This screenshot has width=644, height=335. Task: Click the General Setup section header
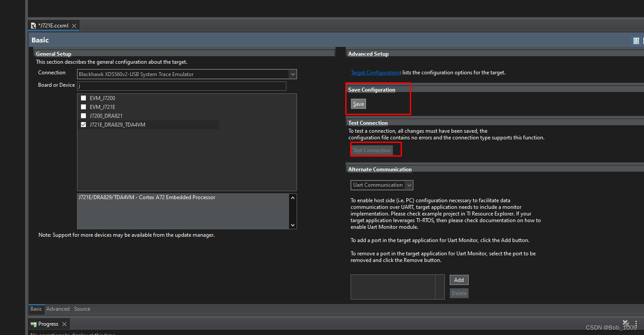click(54, 54)
